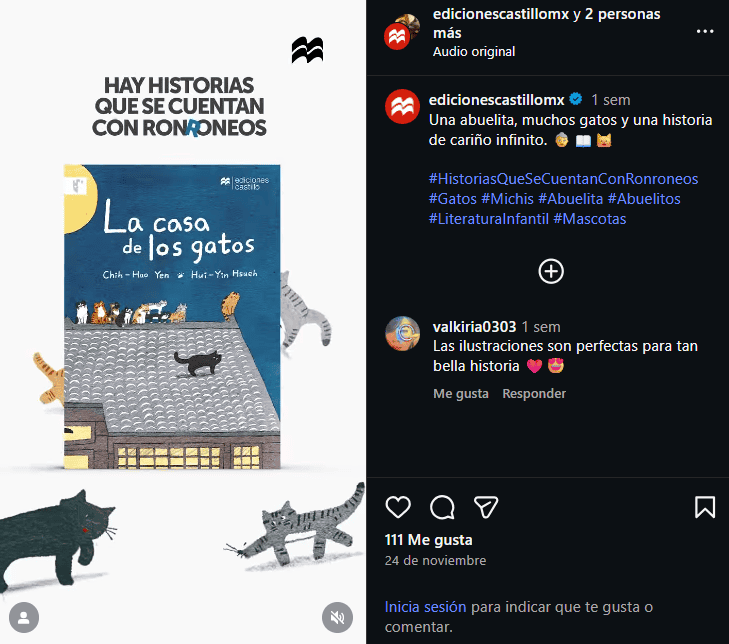Viewport: 729px width, 644px height.
Task: Save the post with the bookmark icon
Action: click(x=705, y=507)
